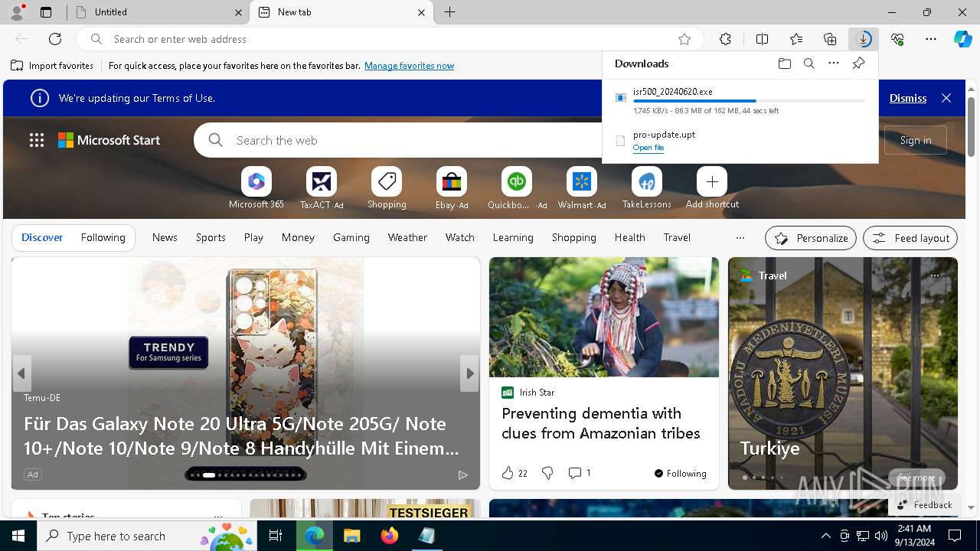Open Travel card options menu
This screenshot has height=551, width=980.
(935, 275)
